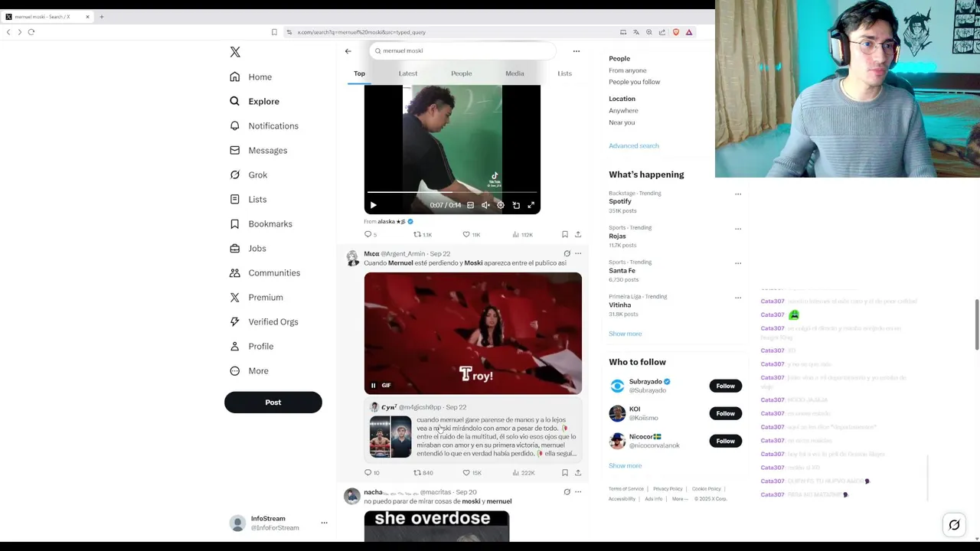This screenshot has width=980, height=551.
Task: Click the picture-in-picture video icon
Action: [516, 205]
